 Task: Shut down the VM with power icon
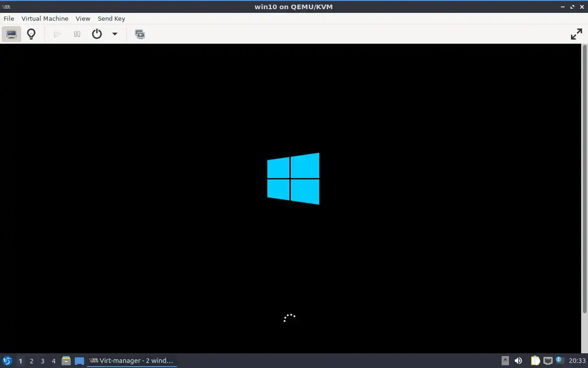97,34
